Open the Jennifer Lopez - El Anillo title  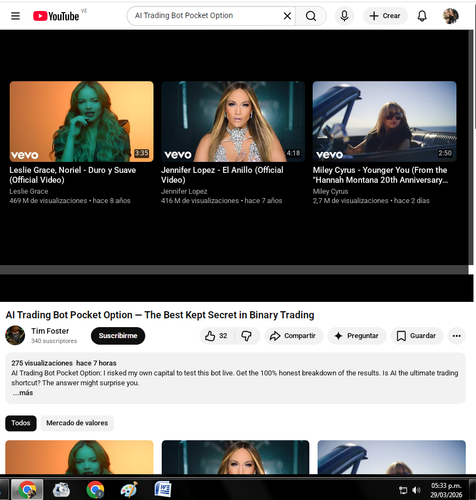222,175
